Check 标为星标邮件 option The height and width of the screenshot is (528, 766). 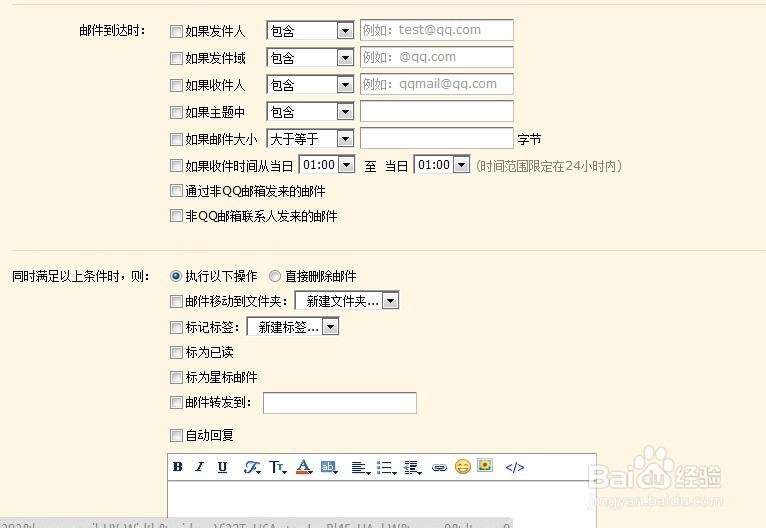(x=176, y=377)
